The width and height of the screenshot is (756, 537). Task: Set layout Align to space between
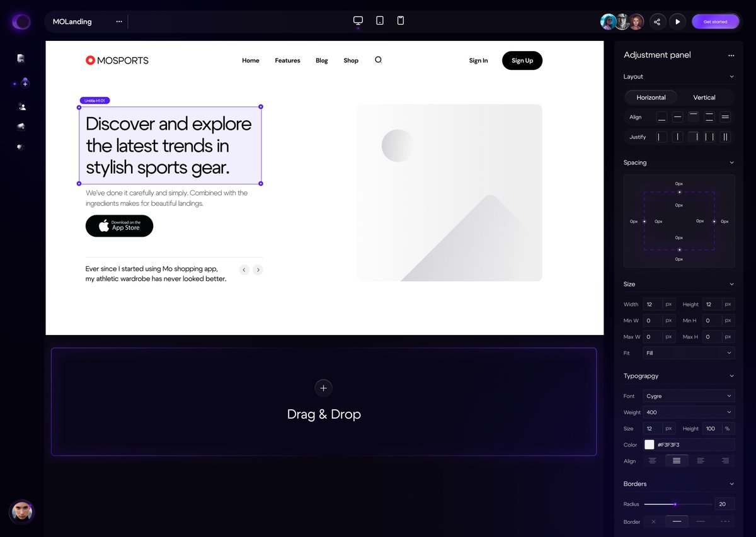click(x=709, y=117)
